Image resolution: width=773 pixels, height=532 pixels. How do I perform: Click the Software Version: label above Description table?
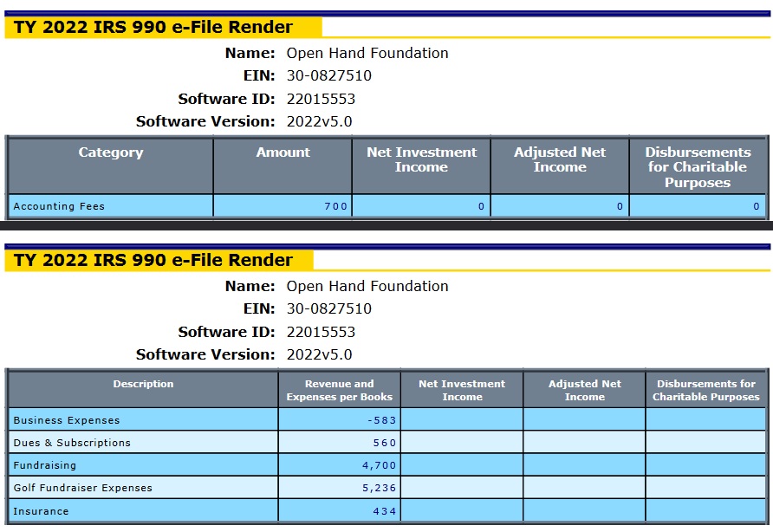click(x=205, y=354)
